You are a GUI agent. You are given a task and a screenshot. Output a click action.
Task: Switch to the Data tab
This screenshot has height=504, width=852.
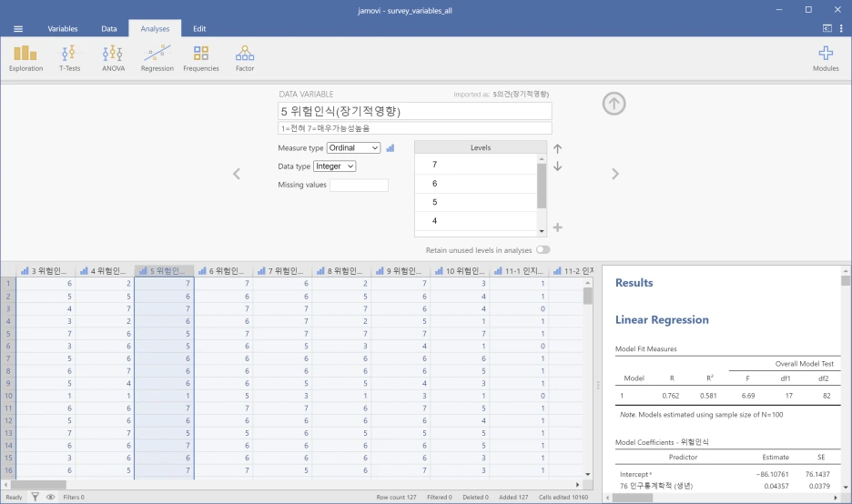tap(108, 29)
